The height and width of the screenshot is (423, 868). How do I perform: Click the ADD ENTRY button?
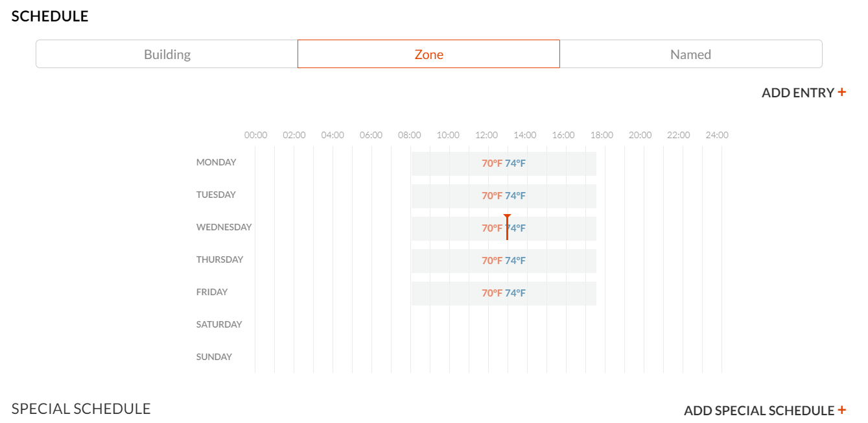coord(797,93)
